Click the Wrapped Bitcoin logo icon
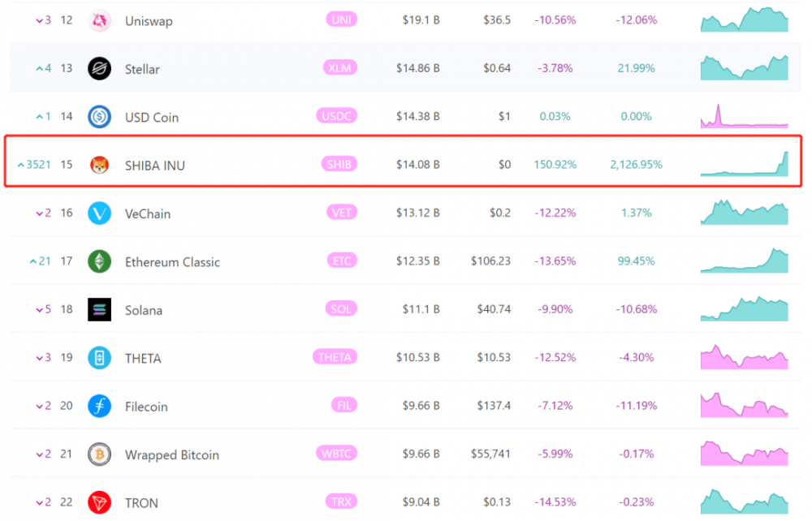Screen dimensions: 812x521 (x=99, y=454)
